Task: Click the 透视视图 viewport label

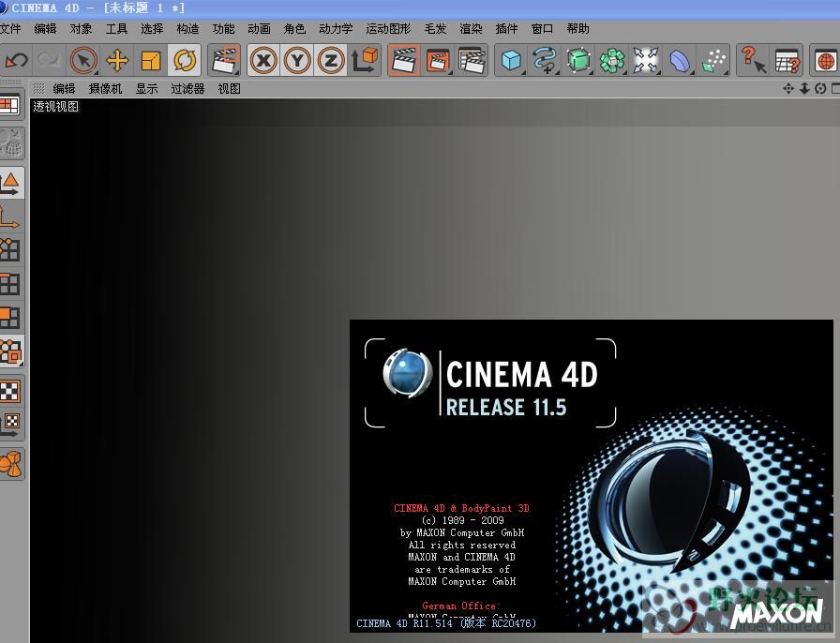Action: 55,107
